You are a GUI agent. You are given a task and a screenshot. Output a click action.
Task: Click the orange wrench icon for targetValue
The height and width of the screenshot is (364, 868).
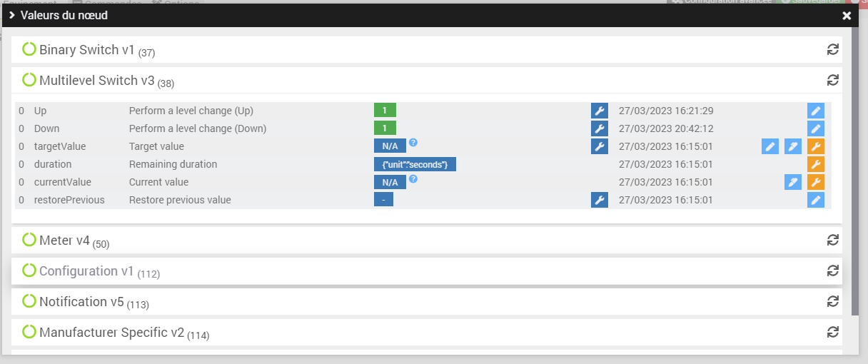(x=815, y=146)
